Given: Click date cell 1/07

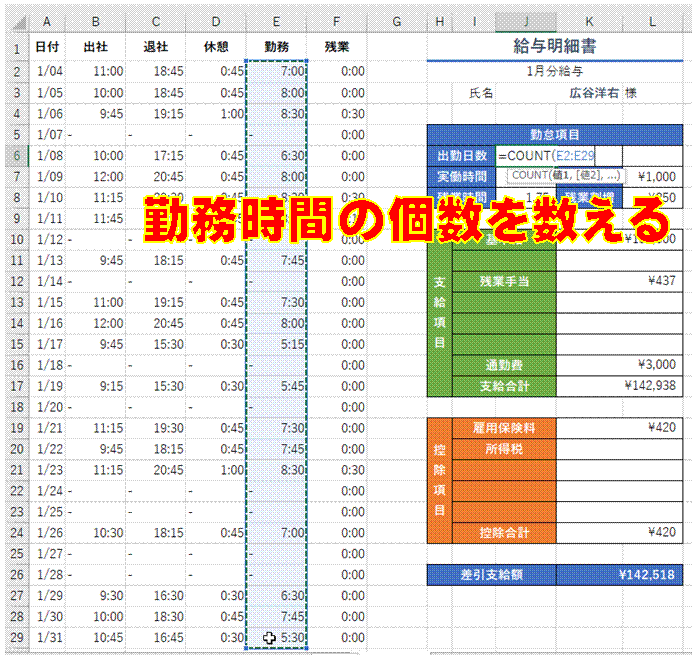Looking at the screenshot, I should pyautogui.click(x=47, y=135).
